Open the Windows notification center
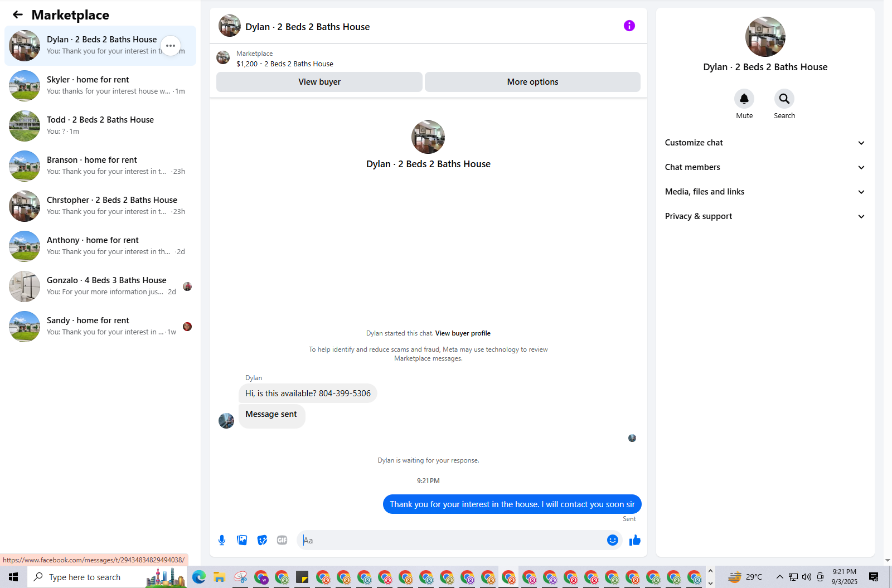The width and height of the screenshot is (892, 588). point(874,577)
